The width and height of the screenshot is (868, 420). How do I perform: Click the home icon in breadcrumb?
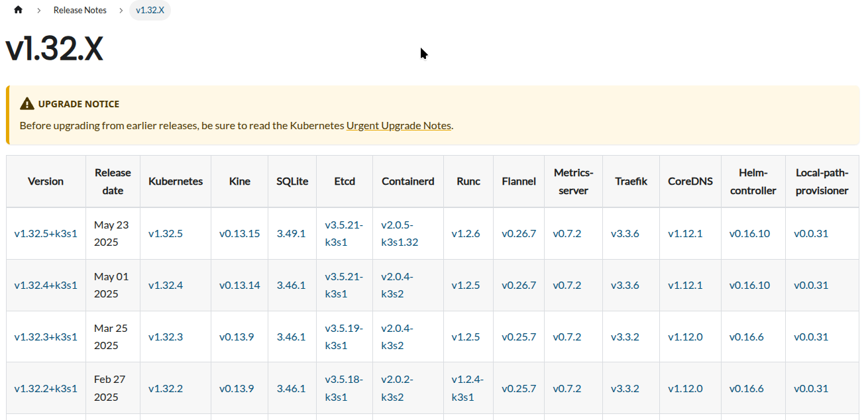pos(18,10)
